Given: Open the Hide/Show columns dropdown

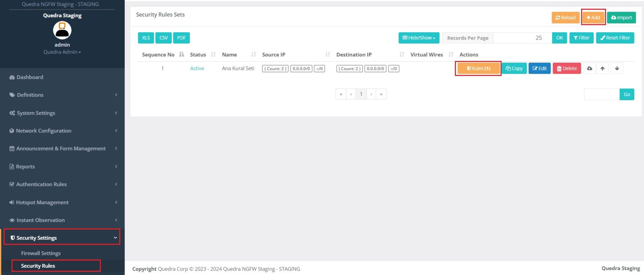Looking at the screenshot, I should [419, 38].
